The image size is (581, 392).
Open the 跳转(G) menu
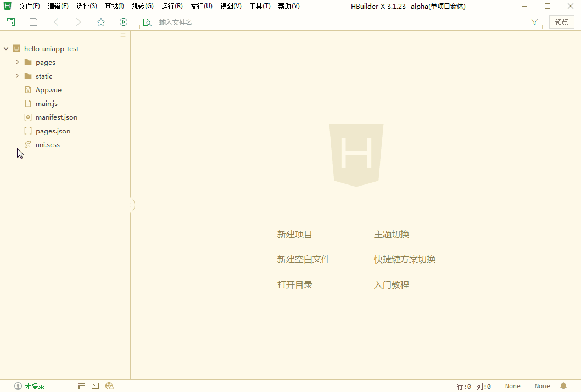click(143, 6)
